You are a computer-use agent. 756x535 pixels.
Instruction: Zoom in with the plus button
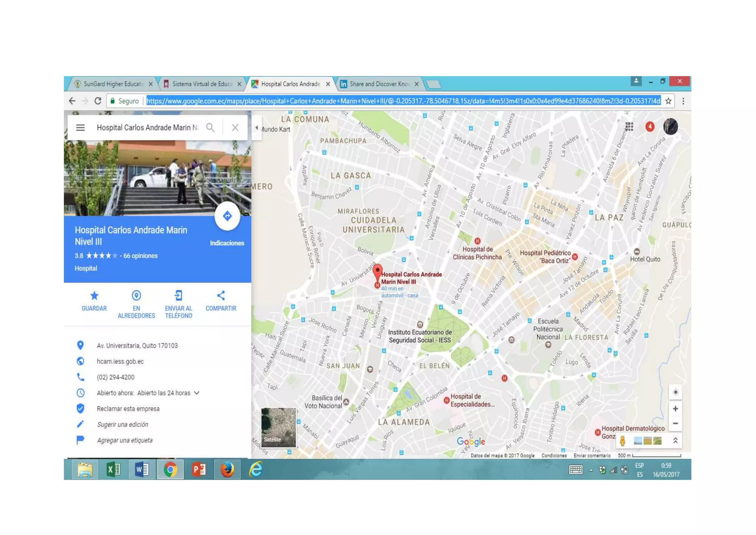point(675,409)
